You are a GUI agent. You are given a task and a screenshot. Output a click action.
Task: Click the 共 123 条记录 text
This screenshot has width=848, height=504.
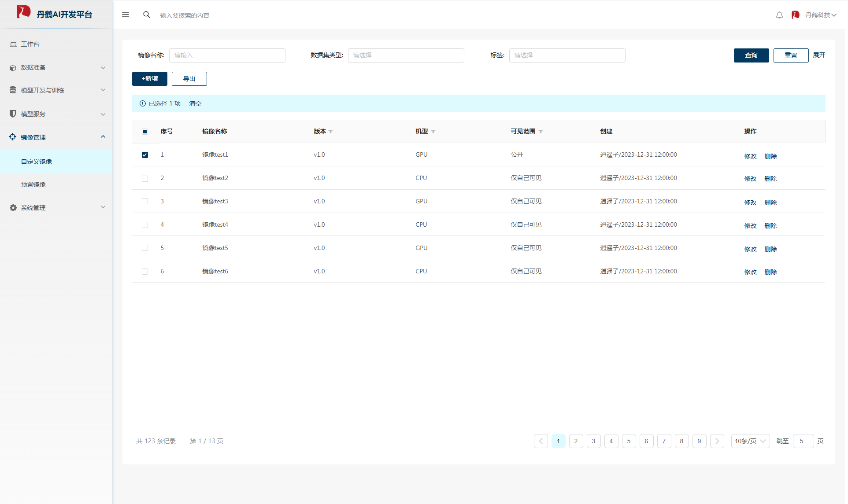tap(156, 441)
